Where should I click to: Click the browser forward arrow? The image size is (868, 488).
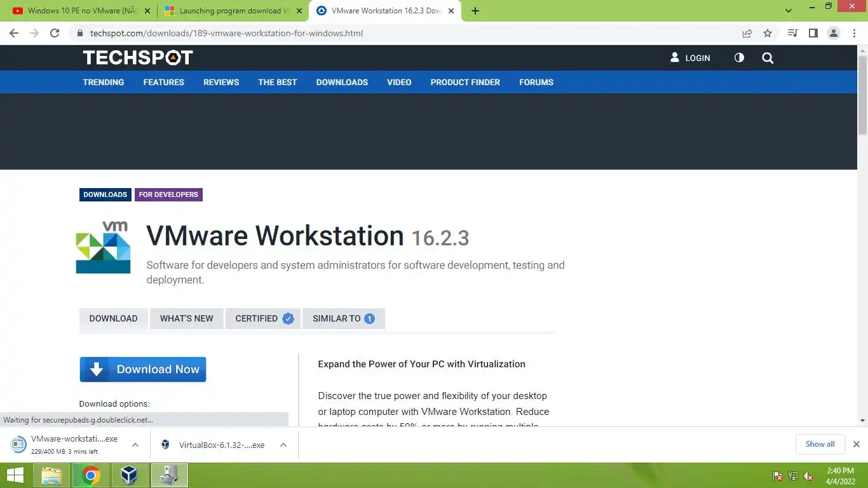pyautogui.click(x=34, y=33)
